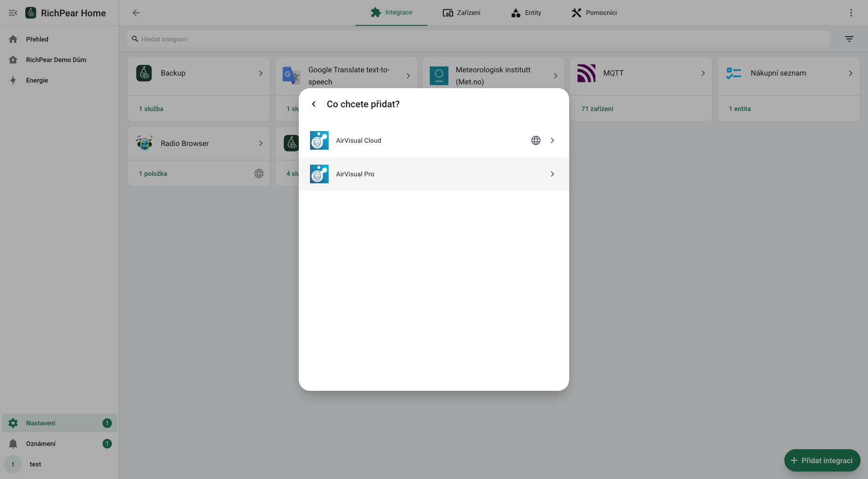Switch to the Entity tab

[x=526, y=13]
